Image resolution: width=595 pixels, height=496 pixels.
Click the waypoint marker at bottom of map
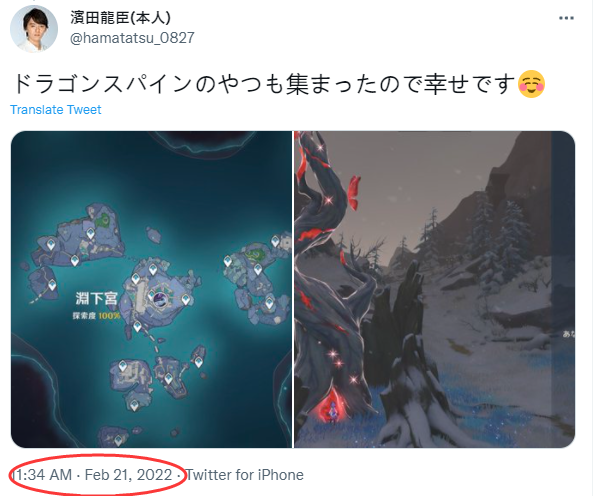point(119,440)
